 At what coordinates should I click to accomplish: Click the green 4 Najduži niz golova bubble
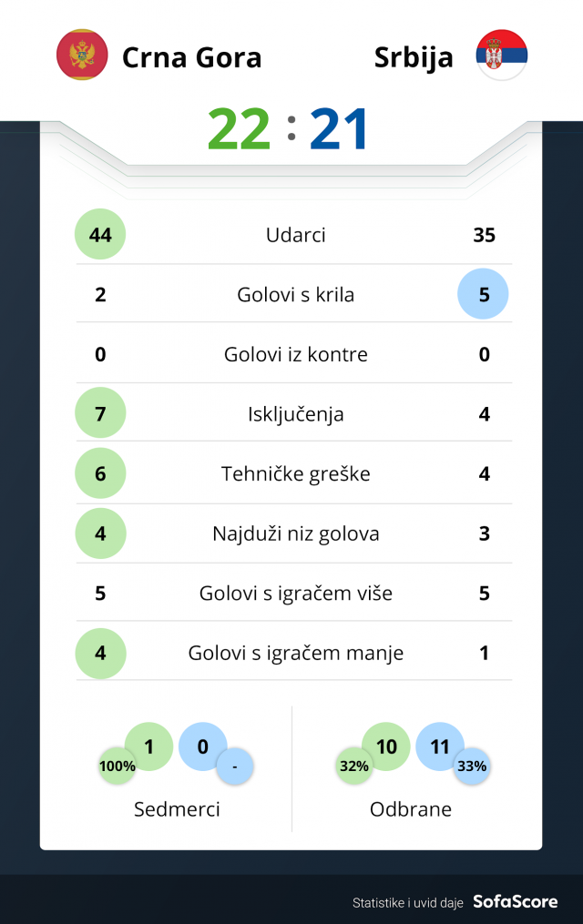(x=100, y=533)
